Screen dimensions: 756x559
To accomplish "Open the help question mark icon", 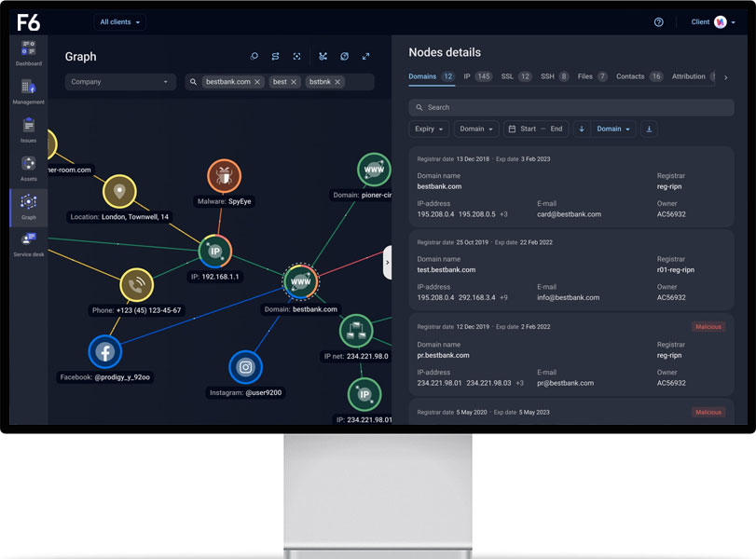I will coord(659,22).
